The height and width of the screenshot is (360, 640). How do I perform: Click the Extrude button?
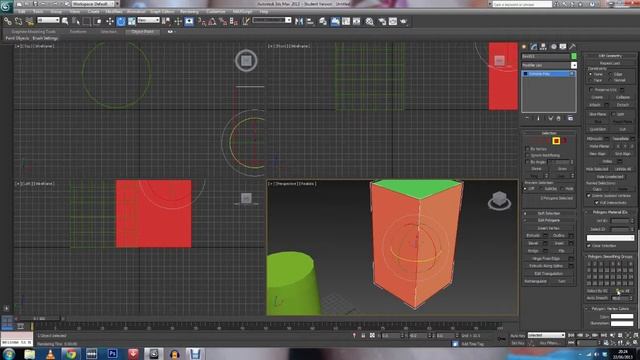click(x=533, y=236)
